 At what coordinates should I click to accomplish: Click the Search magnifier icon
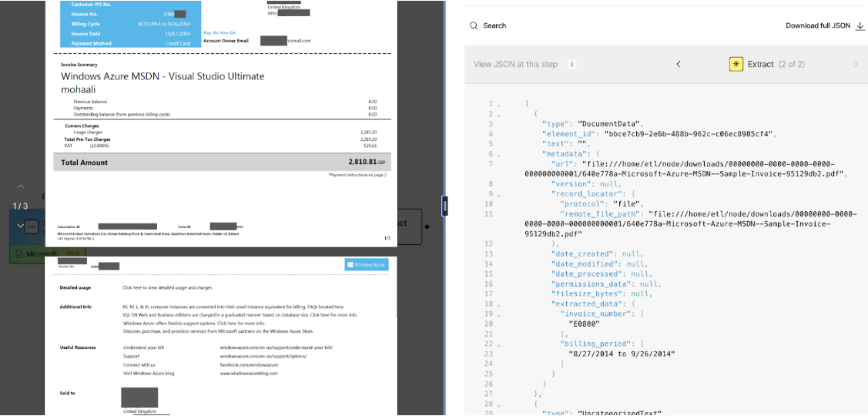[474, 25]
